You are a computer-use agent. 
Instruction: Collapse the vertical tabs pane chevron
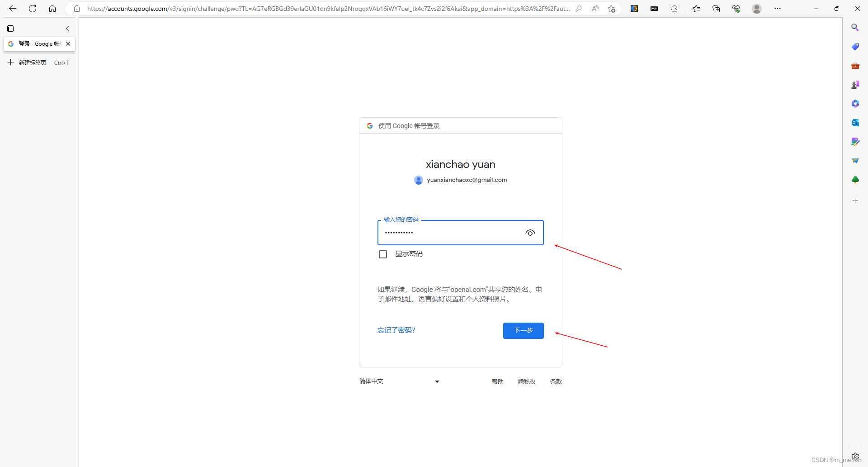point(68,29)
